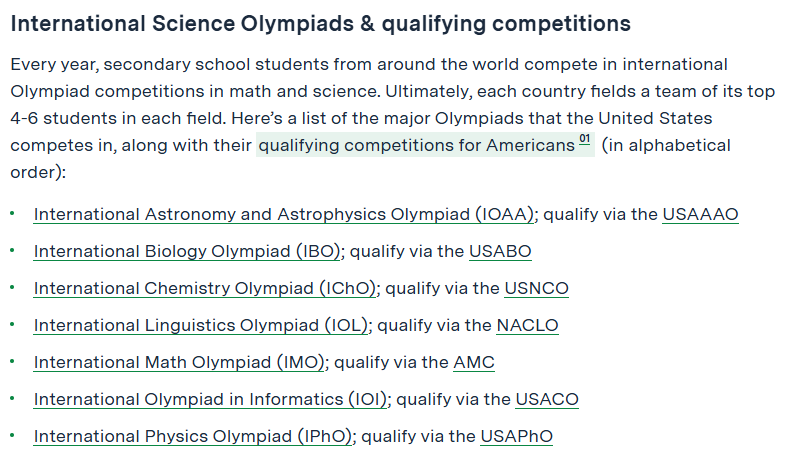Open the International Linguistics Olympiad (IOL) link
The image size is (790, 467).
201,325
